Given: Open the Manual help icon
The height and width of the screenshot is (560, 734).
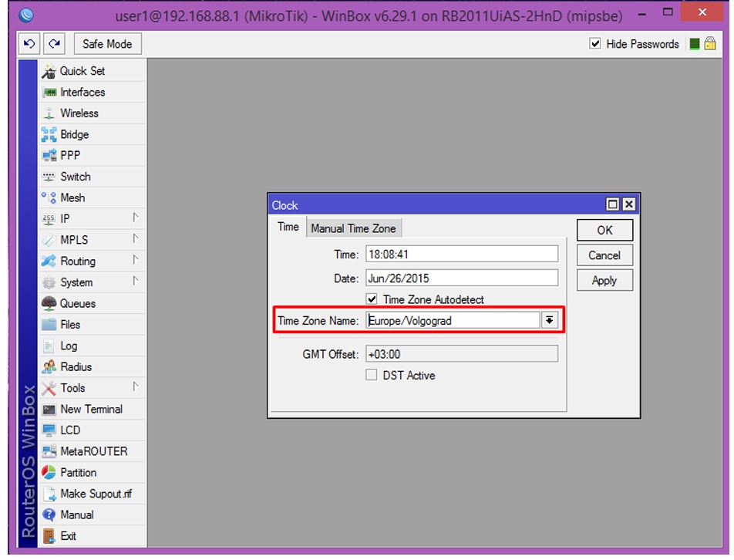Looking at the screenshot, I should click(49, 515).
